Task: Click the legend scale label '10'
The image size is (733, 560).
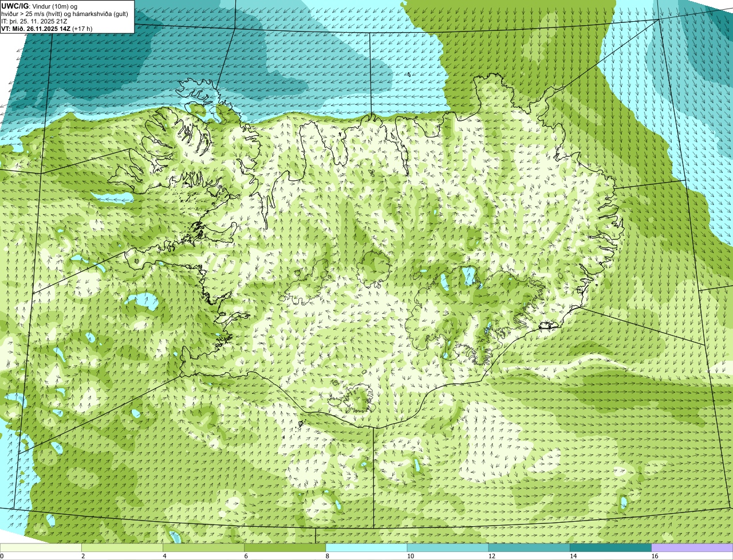Action: coord(410,556)
